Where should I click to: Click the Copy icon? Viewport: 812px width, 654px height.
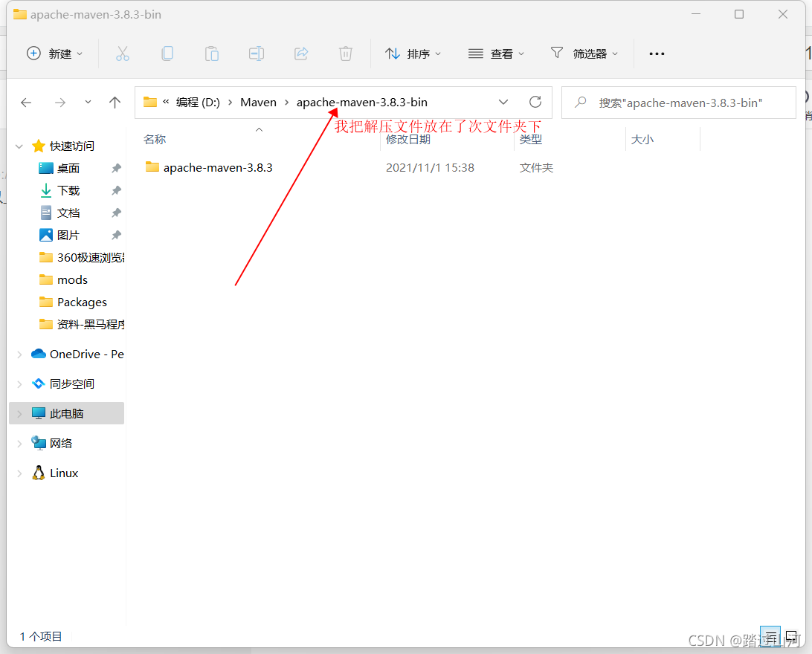coord(167,53)
